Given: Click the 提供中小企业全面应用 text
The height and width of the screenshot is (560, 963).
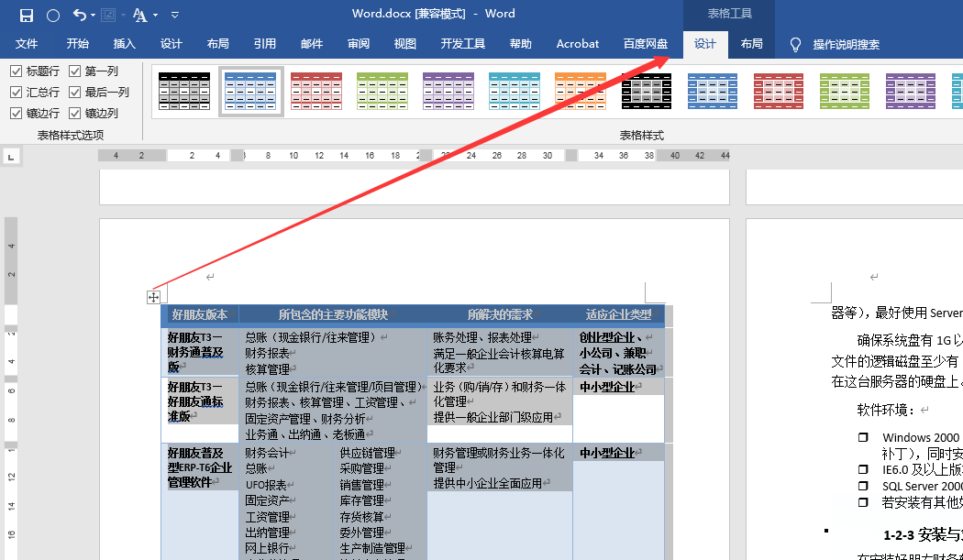Looking at the screenshot, I should tap(488, 483).
